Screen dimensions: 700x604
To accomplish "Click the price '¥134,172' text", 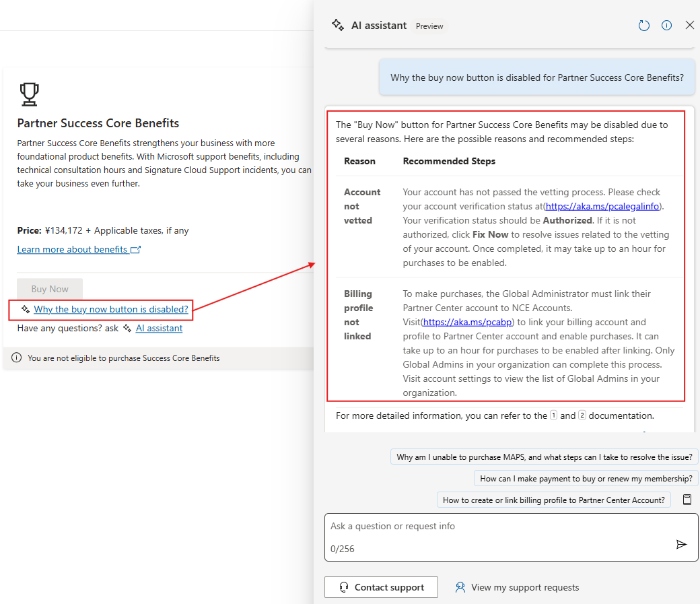I will [x=64, y=230].
